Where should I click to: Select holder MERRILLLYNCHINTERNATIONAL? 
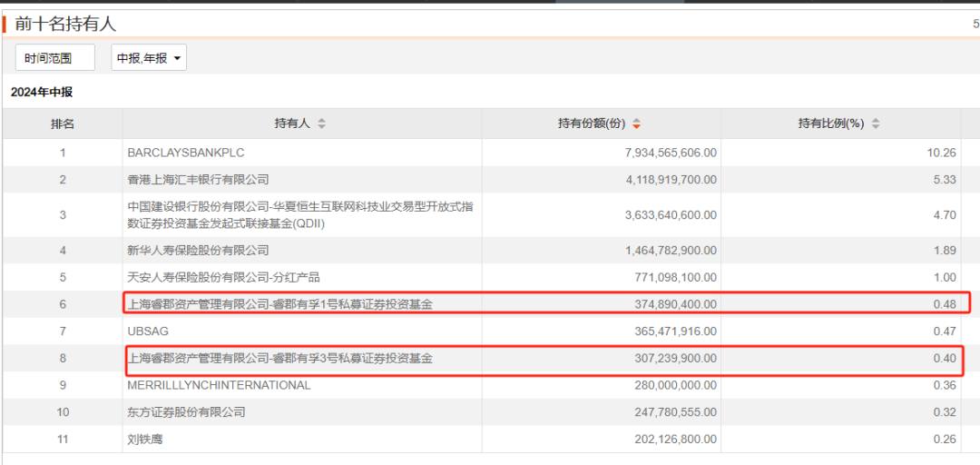[x=219, y=385]
